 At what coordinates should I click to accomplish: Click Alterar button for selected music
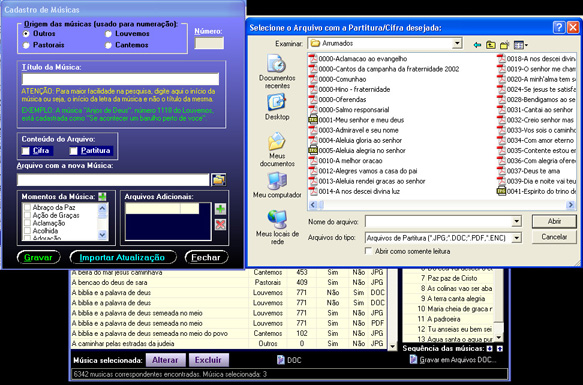(x=165, y=360)
